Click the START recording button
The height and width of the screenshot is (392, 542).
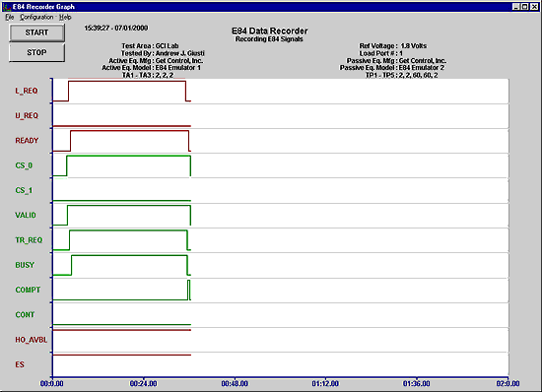[x=36, y=33]
